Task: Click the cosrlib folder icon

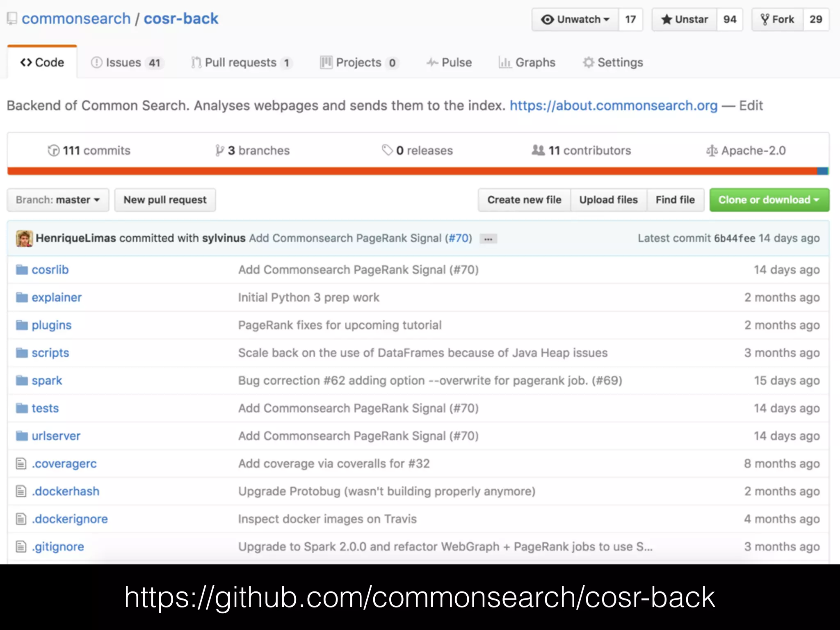Action: (22, 270)
